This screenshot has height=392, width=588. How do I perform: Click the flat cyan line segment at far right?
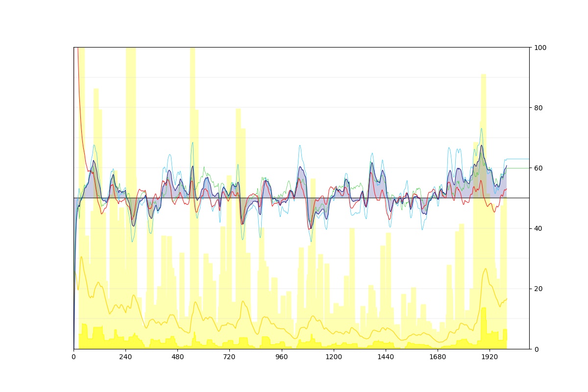(x=518, y=159)
